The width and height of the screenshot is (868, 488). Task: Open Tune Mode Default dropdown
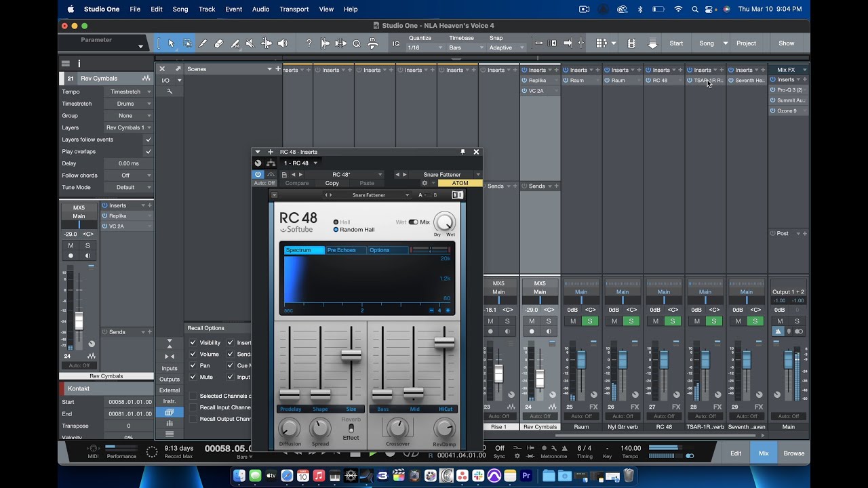click(128, 187)
